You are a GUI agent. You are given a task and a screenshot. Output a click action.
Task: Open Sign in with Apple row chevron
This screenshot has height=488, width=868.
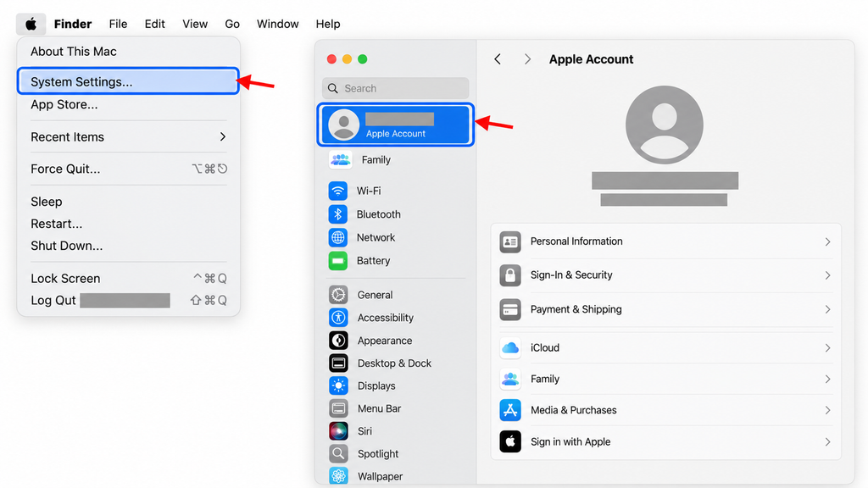[827, 441]
